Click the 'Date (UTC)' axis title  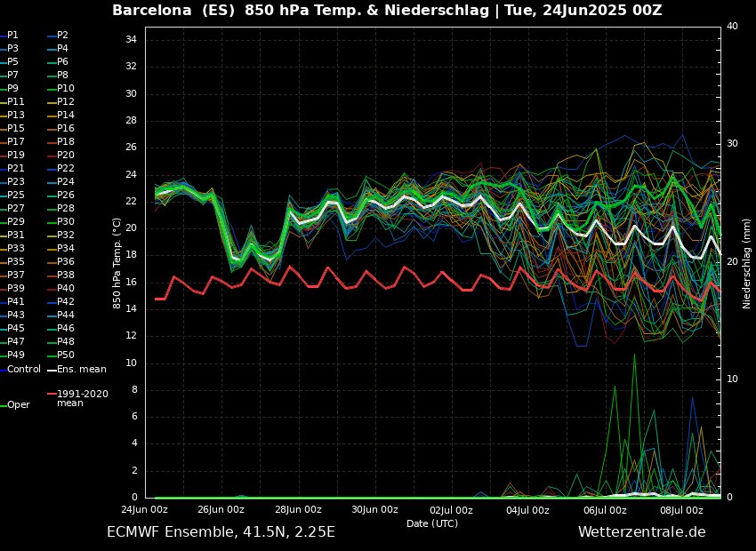click(x=432, y=523)
